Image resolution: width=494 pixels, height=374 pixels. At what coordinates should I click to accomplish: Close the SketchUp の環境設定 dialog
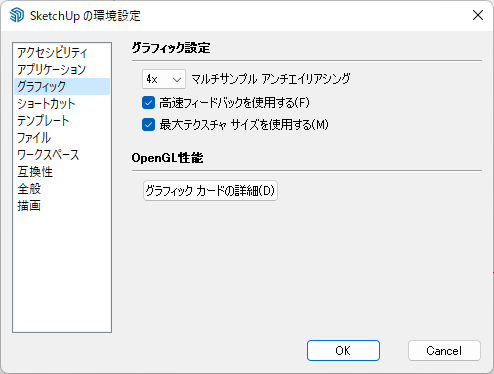(x=478, y=15)
